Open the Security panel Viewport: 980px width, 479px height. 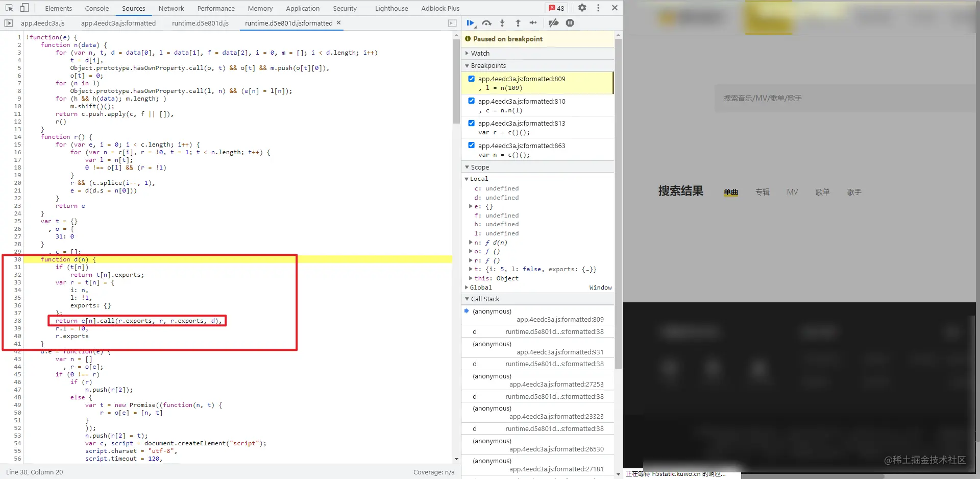(345, 8)
